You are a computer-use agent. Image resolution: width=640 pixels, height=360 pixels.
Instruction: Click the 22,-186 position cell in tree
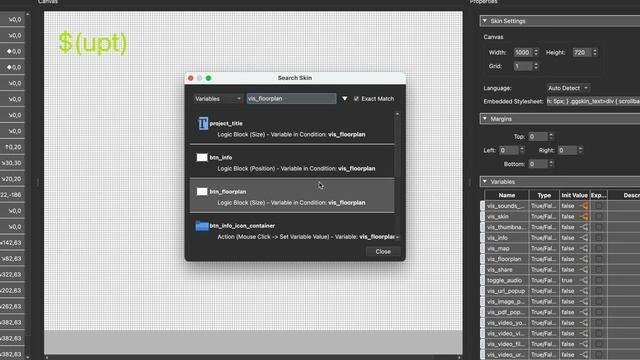point(11,195)
